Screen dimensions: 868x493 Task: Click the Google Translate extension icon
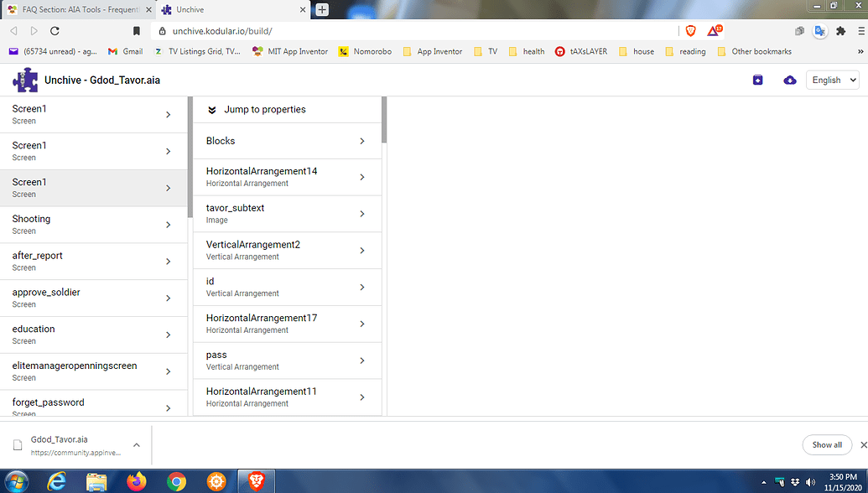coord(820,31)
